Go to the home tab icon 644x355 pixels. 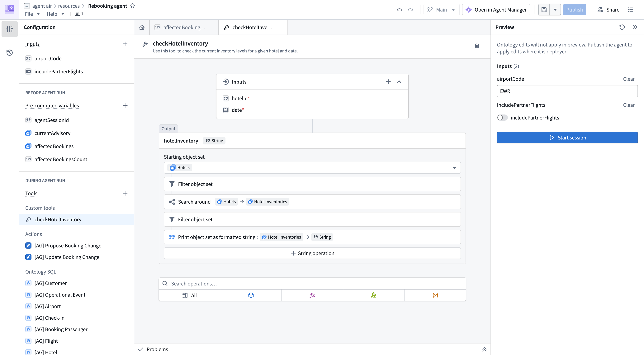point(142,27)
